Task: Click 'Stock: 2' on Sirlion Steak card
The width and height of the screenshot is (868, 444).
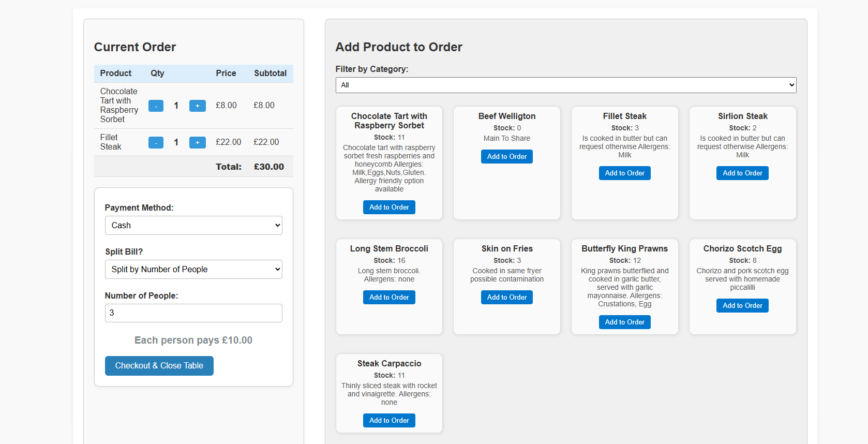Action: point(742,128)
